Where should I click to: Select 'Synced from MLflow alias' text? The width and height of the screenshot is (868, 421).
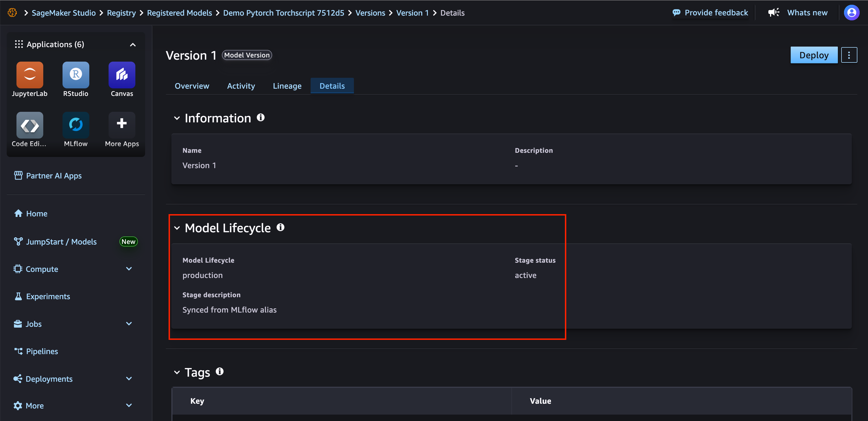[x=229, y=309]
